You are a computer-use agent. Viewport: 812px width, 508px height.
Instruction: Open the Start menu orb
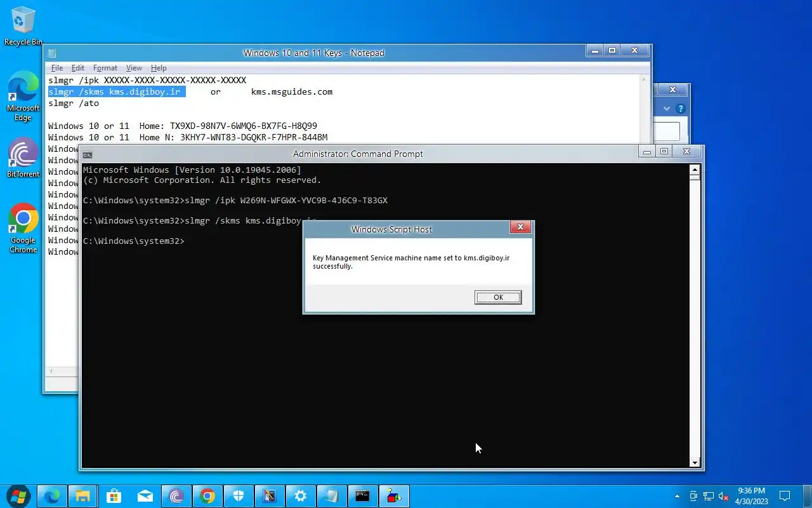click(x=18, y=496)
